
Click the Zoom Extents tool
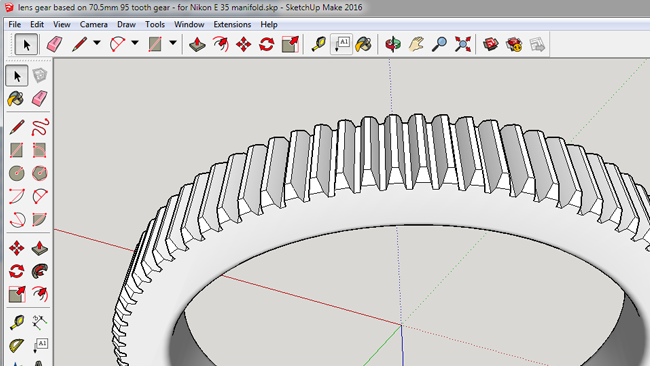click(x=463, y=44)
